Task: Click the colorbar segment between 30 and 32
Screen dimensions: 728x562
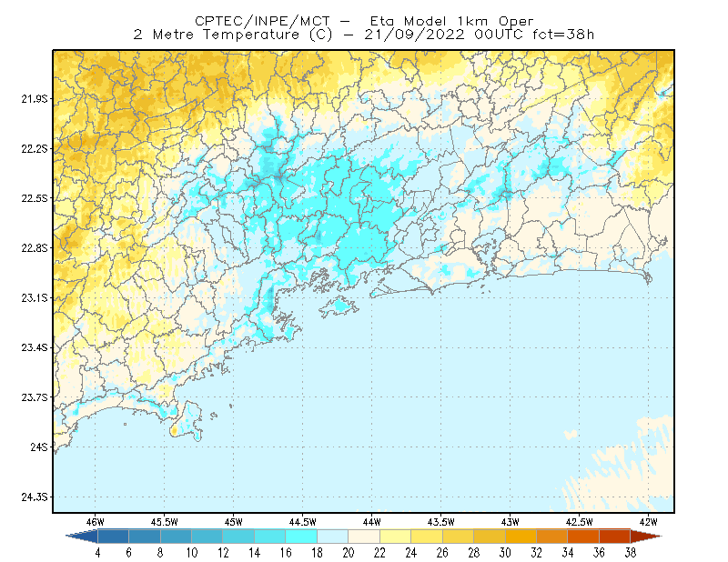Action: 521,537
